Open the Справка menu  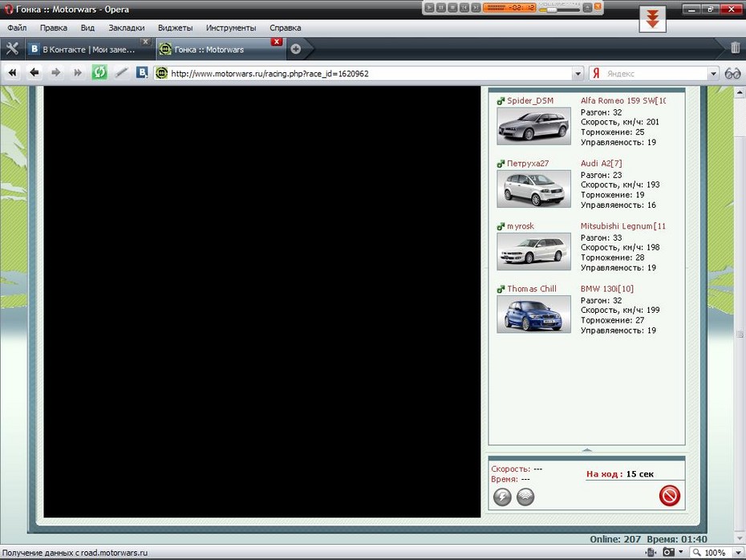(285, 28)
